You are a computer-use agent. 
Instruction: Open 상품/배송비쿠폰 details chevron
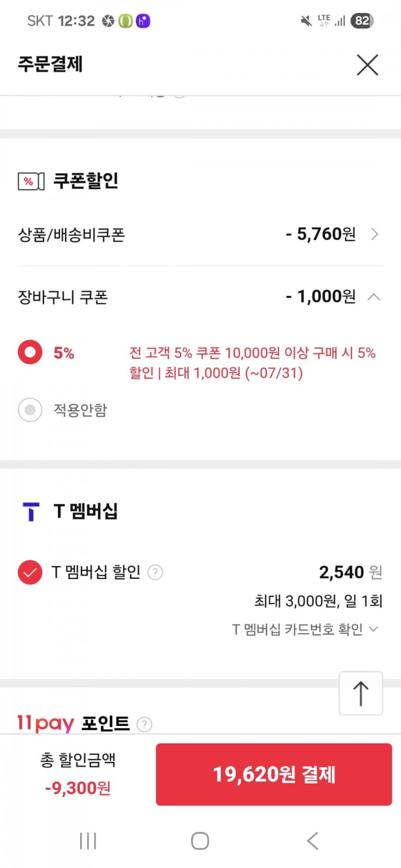(x=375, y=234)
